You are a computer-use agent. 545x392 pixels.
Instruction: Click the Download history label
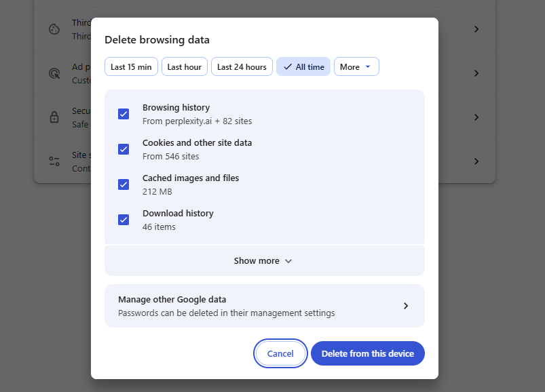click(178, 213)
